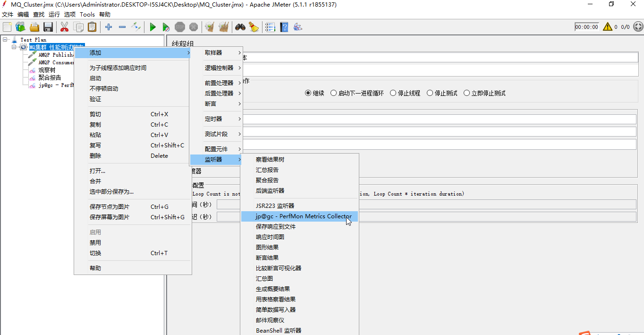Click the thread group name input field
The height and width of the screenshot is (335, 644).
click(439, 57)
